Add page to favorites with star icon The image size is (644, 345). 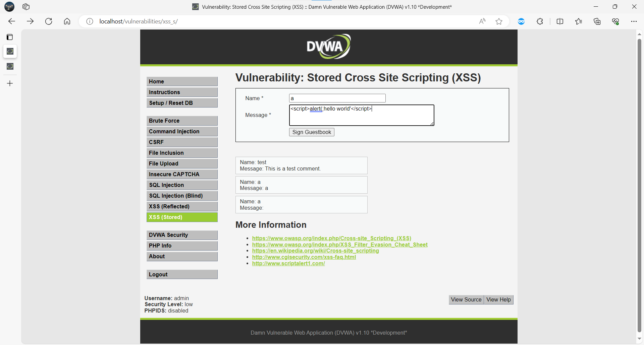pos(499,21)
